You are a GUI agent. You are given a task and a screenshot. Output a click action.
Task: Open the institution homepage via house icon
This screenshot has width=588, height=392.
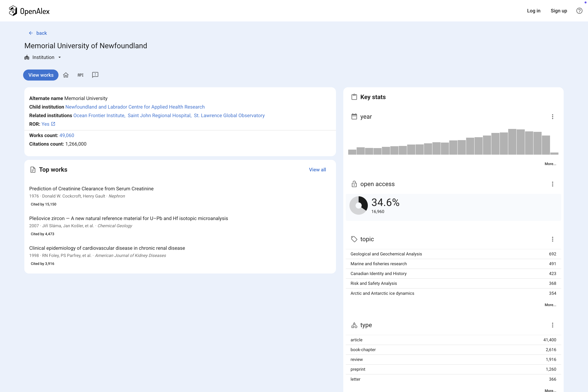[66, 75]
